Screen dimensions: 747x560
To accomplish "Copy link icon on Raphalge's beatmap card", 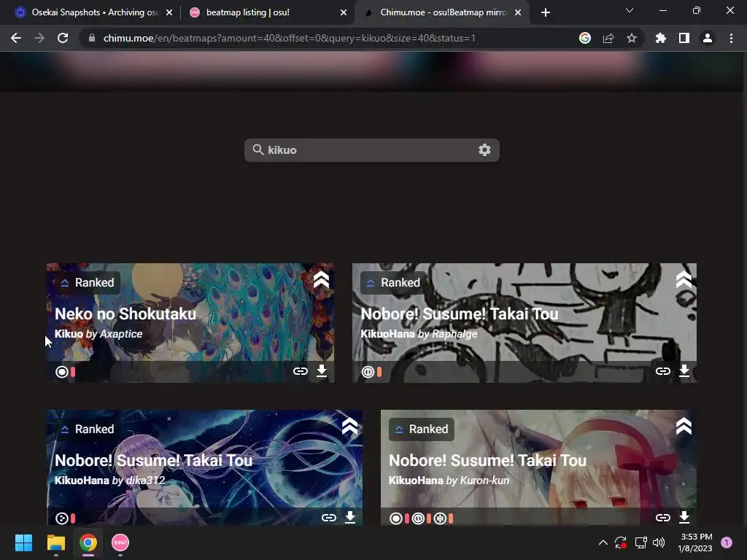I will coord(662,371).
